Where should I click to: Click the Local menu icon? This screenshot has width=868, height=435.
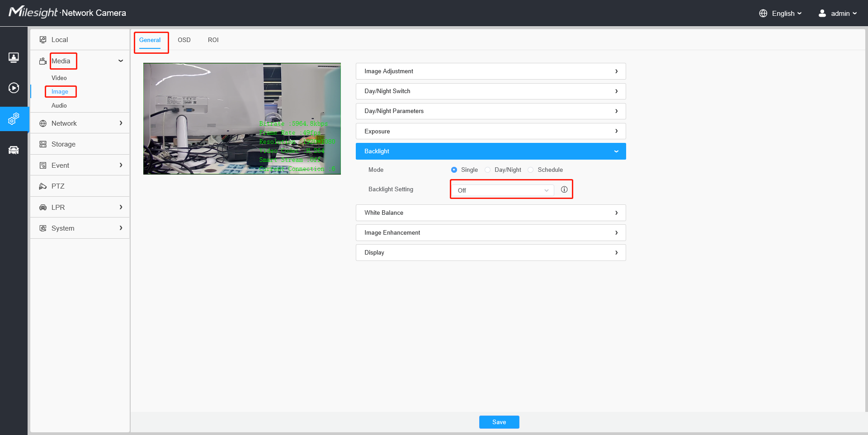pos(43,40)
